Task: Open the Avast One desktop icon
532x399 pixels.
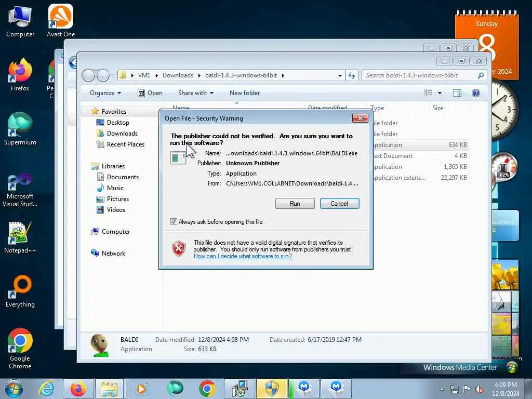Action: click(61, 21)
